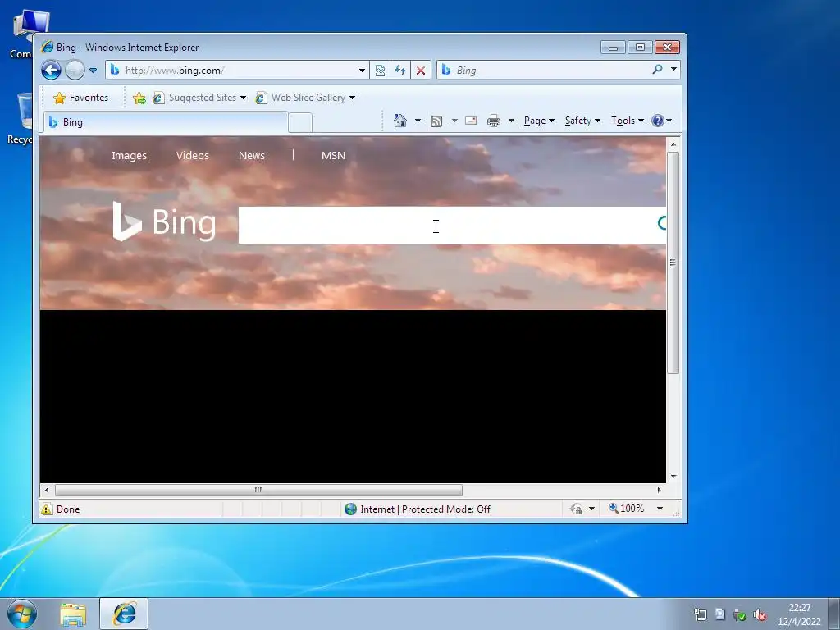Open MSN link on Bing page
This screenshot has height=630, width=840.
[333, 155]
